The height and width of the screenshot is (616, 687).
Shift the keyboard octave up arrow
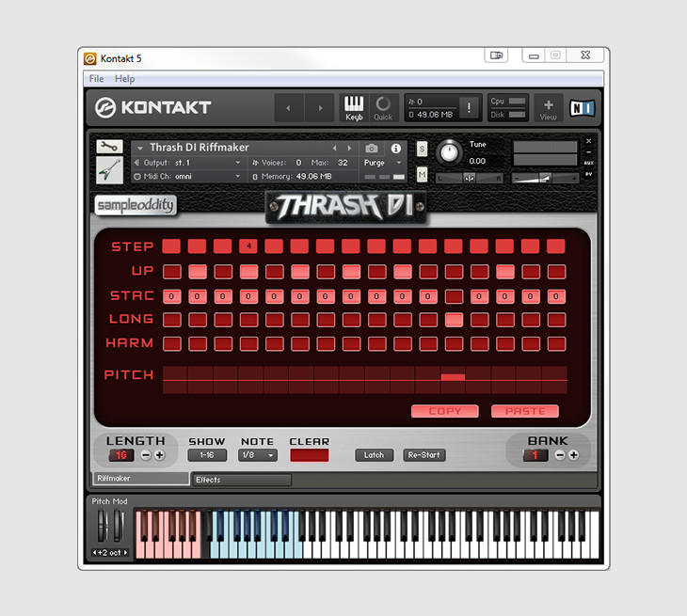click(x=125, y=552)
